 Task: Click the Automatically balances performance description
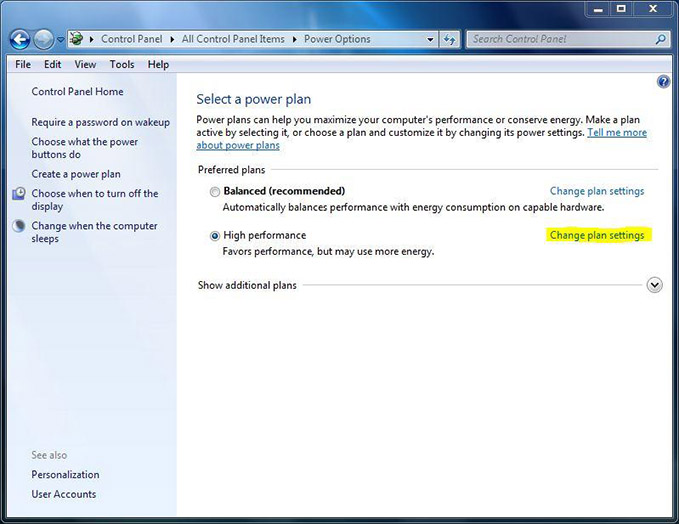(x=414, y=207)
